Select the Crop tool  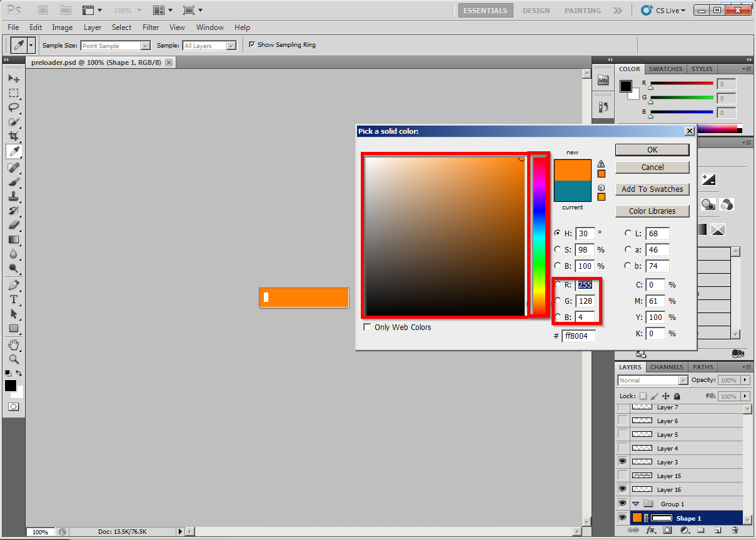click(x=14, y=136)
